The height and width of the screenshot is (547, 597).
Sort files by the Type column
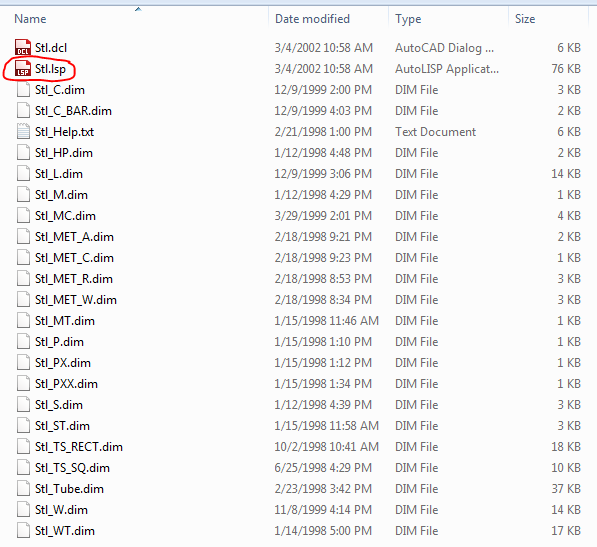pos(408,19)
